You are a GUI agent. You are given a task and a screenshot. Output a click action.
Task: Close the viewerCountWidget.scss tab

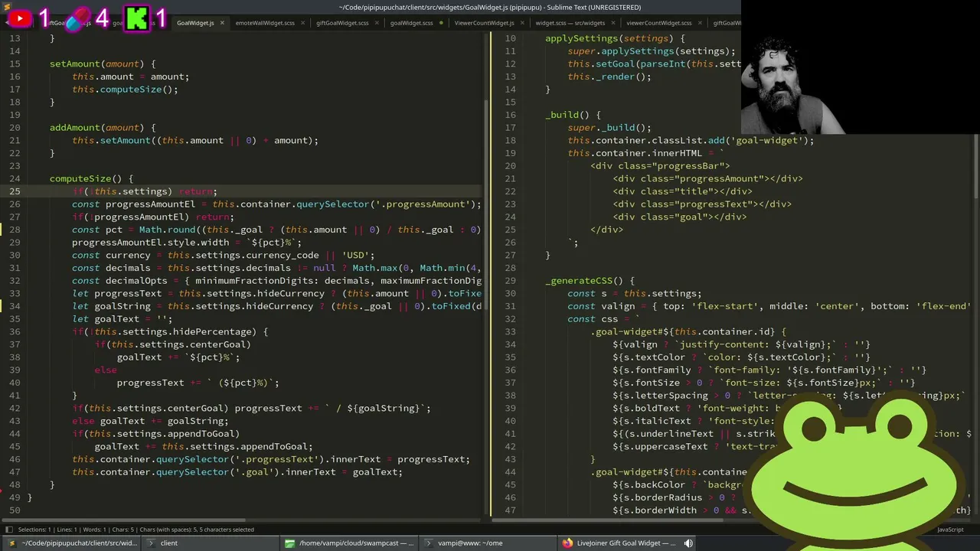(x=700, y=23)
